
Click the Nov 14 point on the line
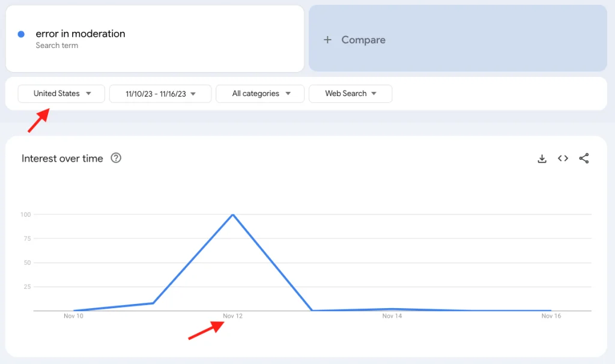392,309
